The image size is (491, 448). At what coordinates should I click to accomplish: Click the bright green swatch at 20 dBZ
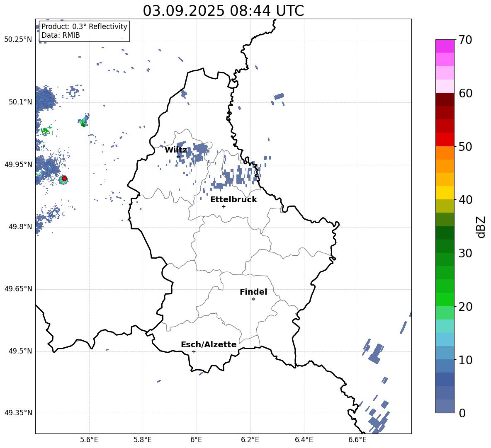click(445, 299)
